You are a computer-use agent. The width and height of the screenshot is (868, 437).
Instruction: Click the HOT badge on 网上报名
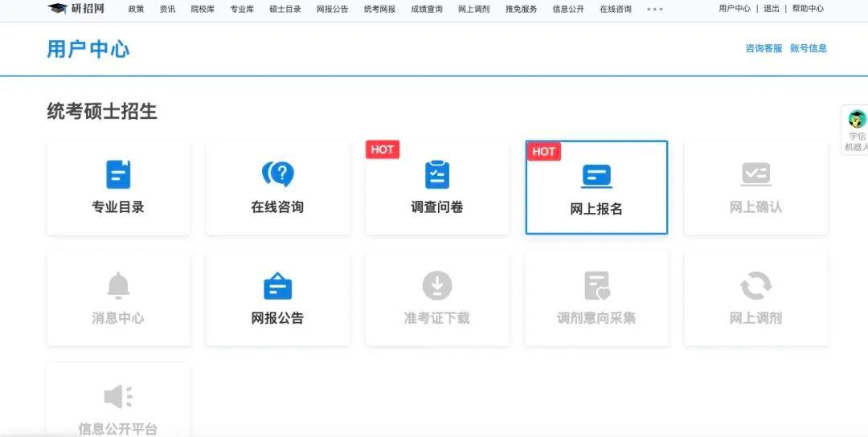coord(543,152)
